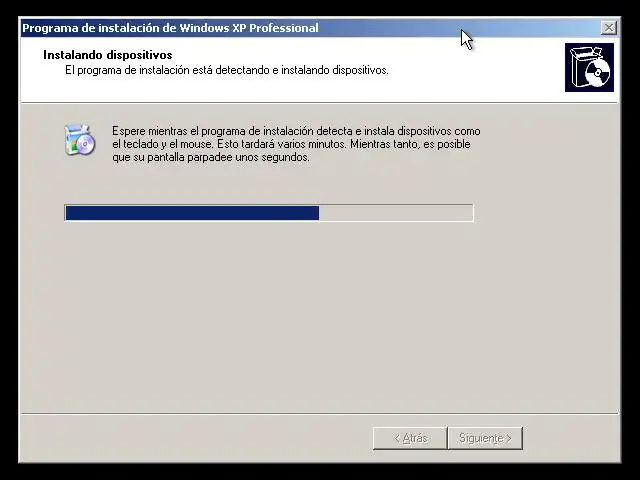The height and width of the screenshot is (480, 640).
Task: Click the Atrás button
Action: (x=410, y=438)
